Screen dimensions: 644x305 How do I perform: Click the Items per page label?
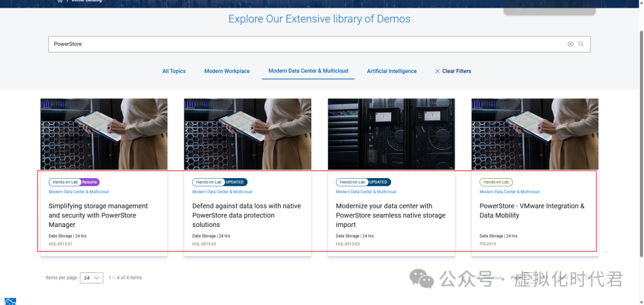tap(61, 278)
